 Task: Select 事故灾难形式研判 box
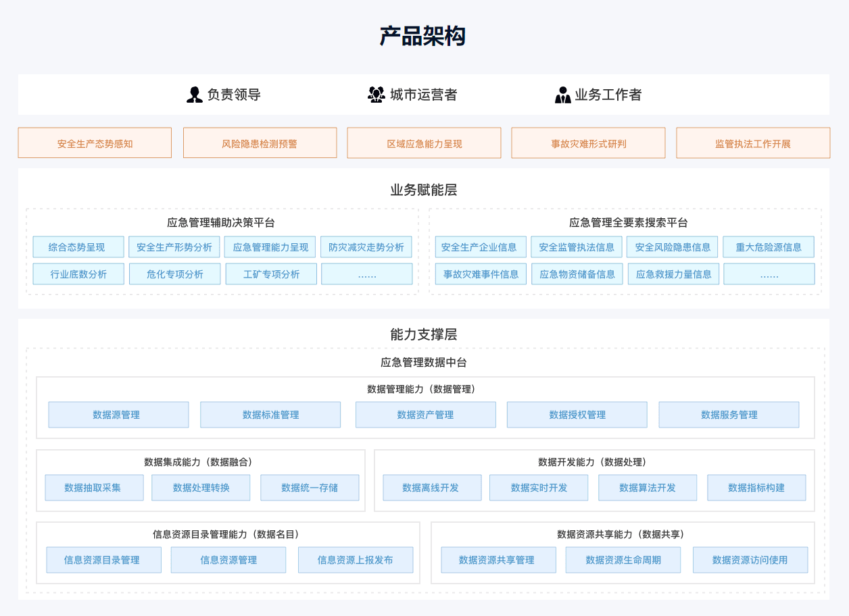point(588,143)
